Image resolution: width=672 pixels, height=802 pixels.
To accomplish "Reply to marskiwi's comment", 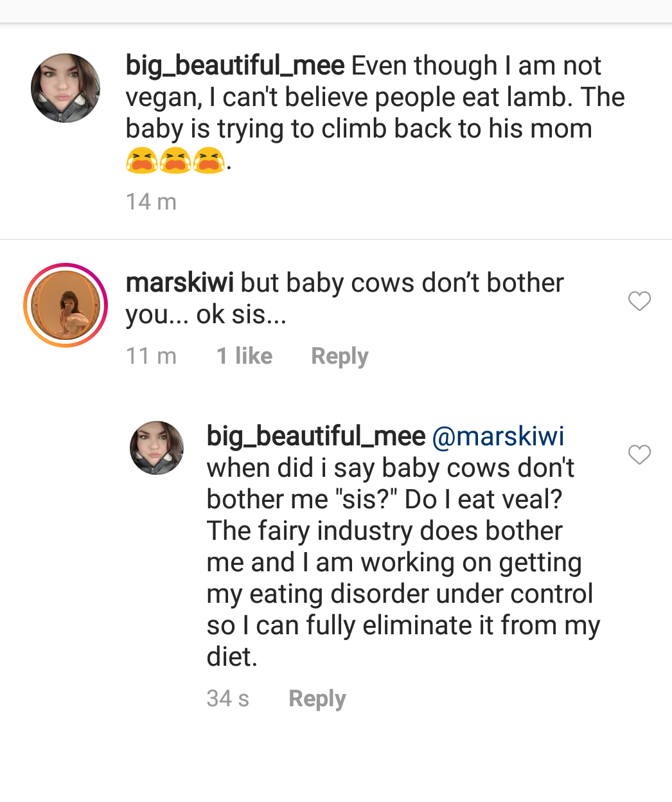I will (x=340, y=356).
